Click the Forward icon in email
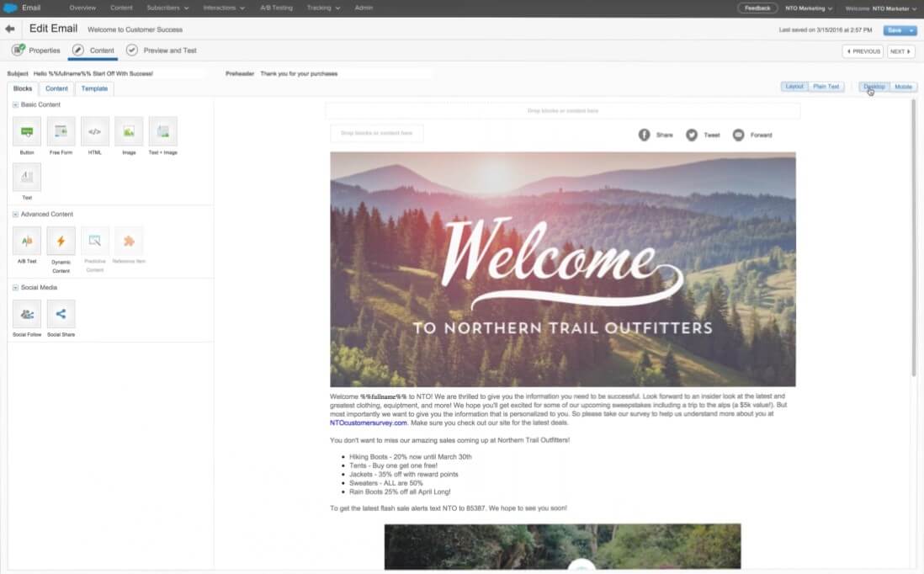Viewport: 924px width, 574px height. coord(738,135)
